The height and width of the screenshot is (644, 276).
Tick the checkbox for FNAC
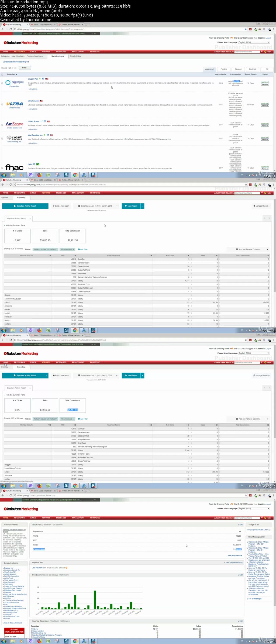coord(2,168)
